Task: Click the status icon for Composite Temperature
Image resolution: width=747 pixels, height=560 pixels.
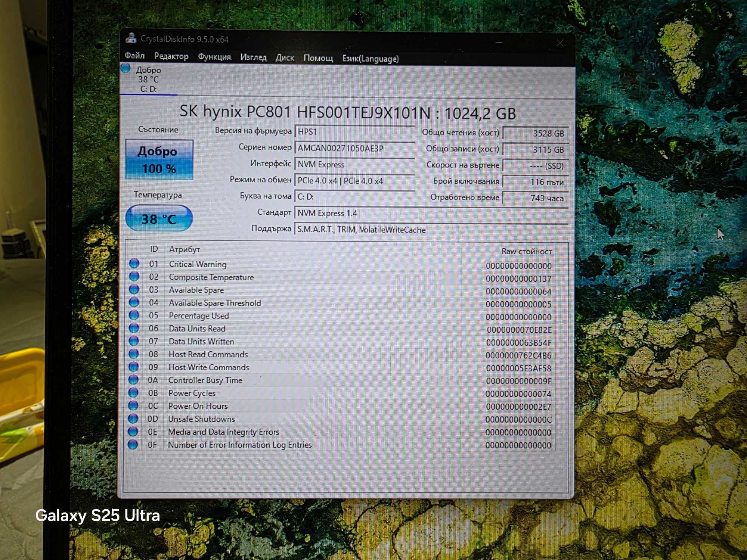Action: pos(134,277)
